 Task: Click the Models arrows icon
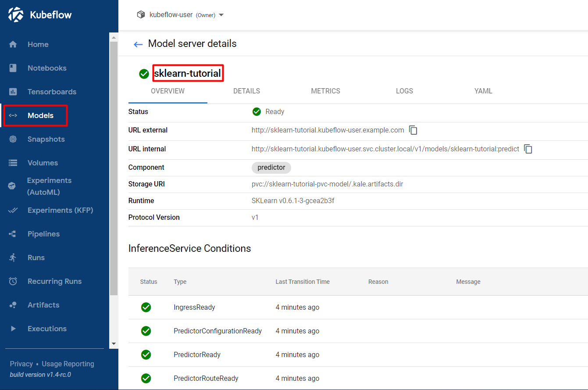pyautogui.click(x=13, y=115)
